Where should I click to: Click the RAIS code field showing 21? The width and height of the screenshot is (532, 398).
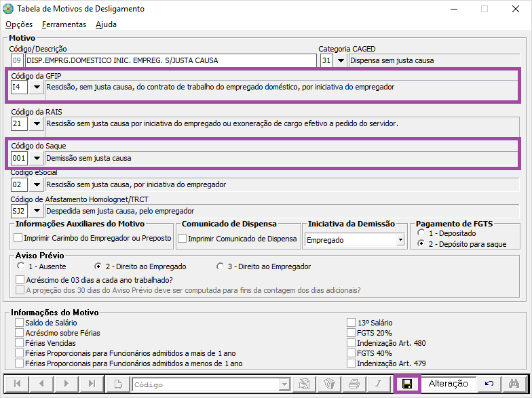(x=19, y=123)
